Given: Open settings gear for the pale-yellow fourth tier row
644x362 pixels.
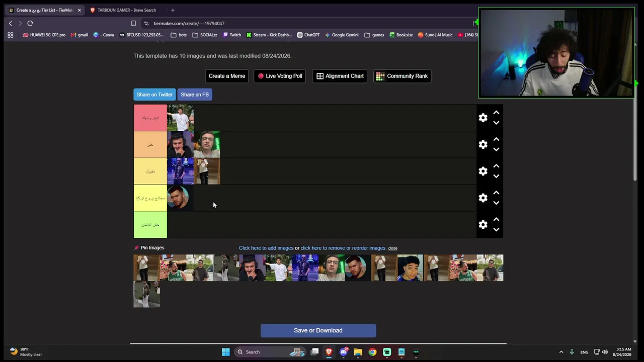Looking at the screenshot, I should (483, 198).
